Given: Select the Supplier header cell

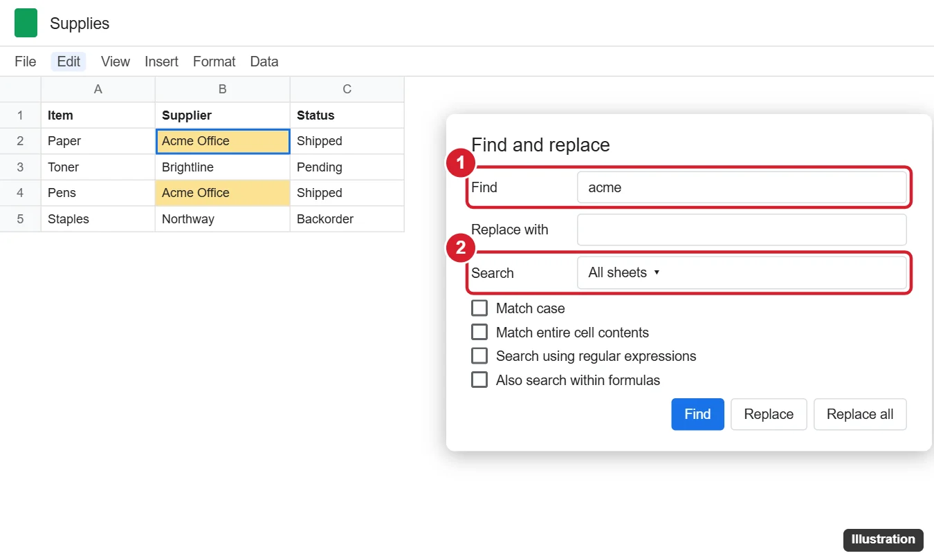Looking at the screenshot, I should coord(223,115).
